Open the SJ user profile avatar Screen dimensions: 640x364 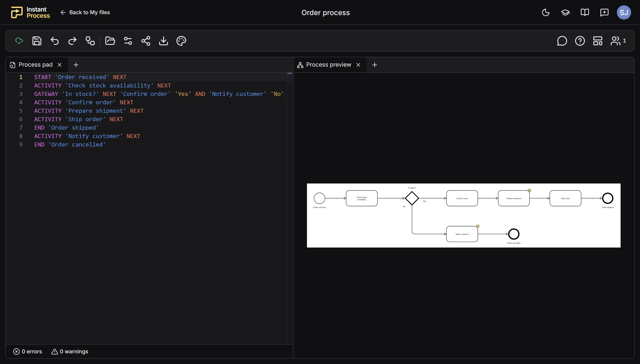pos(624,12)
